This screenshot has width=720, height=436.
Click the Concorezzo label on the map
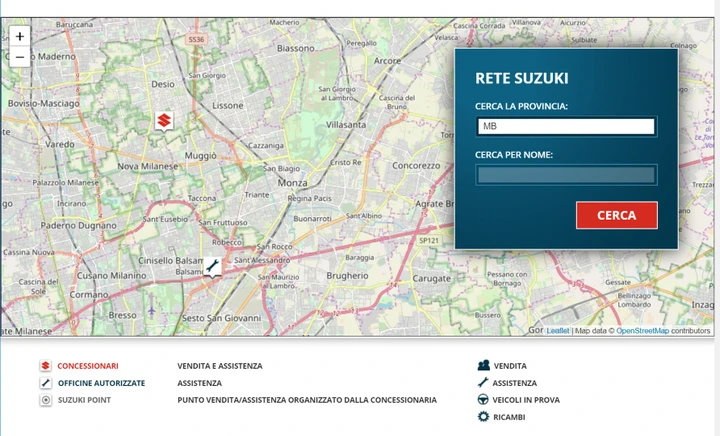416,166
